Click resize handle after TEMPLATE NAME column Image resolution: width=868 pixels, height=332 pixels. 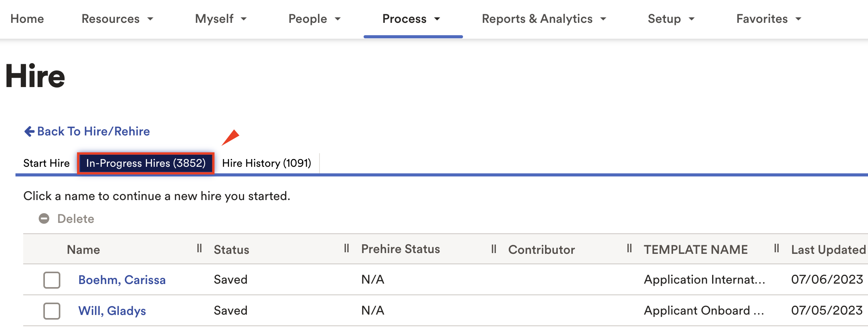[x=776, y=248]
